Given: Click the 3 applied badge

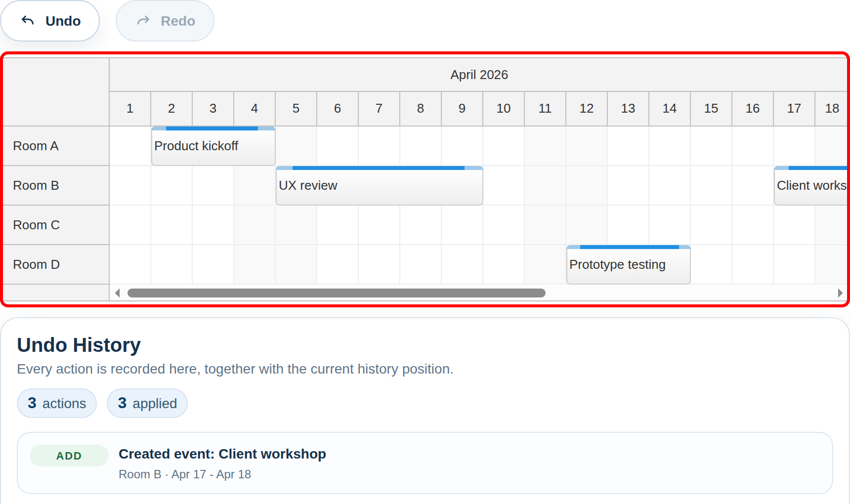Looking at the screenshot, I should [x=147, y=403].
